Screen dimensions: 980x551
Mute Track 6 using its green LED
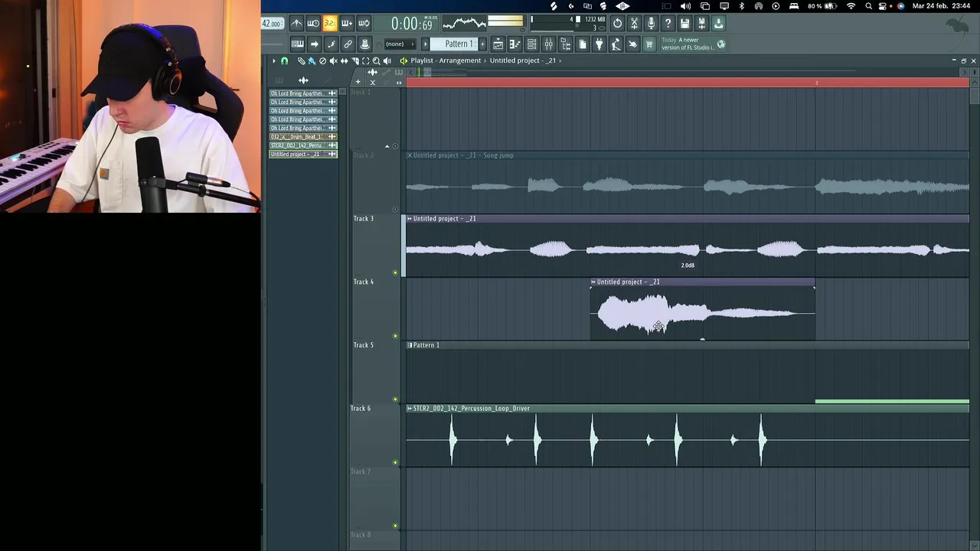pyautogui.click(x=395, y=462)
